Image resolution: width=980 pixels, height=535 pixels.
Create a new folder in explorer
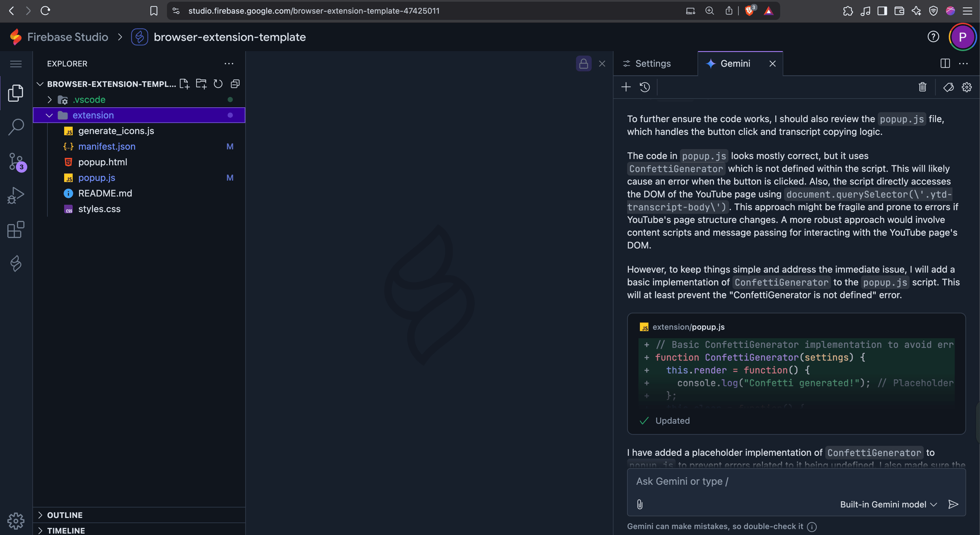coord(201,84)
